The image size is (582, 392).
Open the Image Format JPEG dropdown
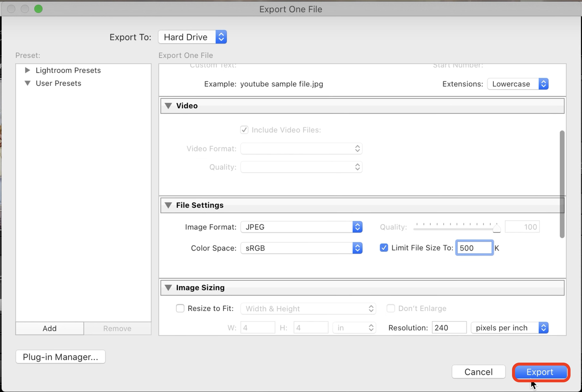[x=301, y=227]
